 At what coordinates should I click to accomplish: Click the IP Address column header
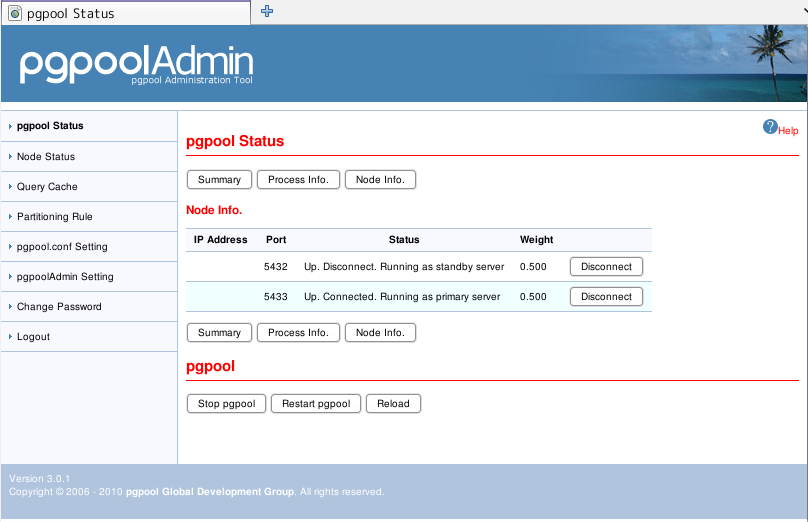(221, 240)
